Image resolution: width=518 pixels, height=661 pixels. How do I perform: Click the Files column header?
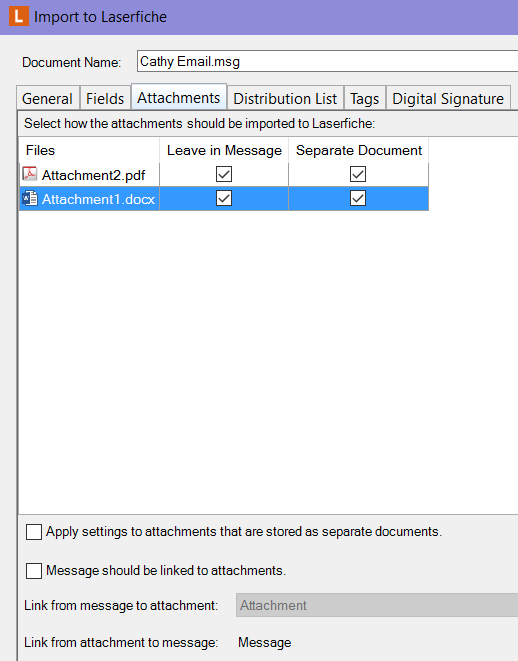pyautogui.click(x=89, y=150)
